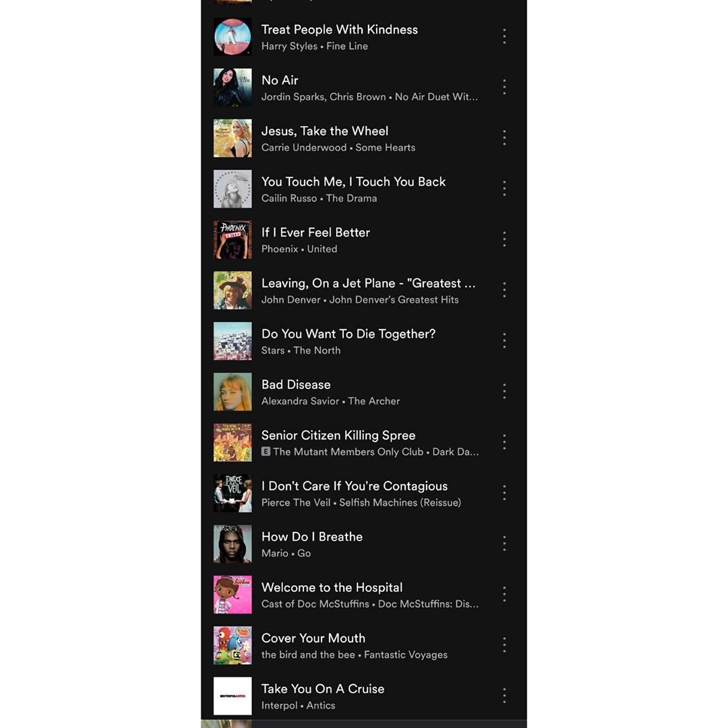Open more options for Take You On A Cruise
728x728 pixels.
504,696
